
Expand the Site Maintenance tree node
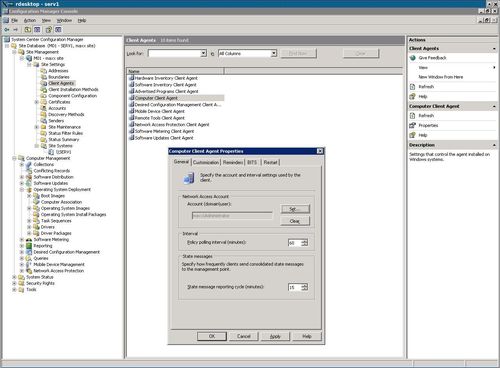coord(37,127)
